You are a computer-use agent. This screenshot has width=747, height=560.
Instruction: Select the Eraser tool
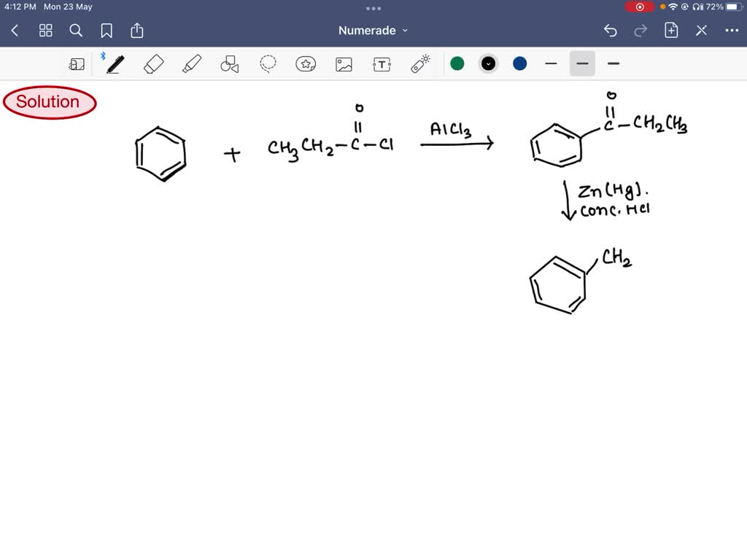(152, 63)
